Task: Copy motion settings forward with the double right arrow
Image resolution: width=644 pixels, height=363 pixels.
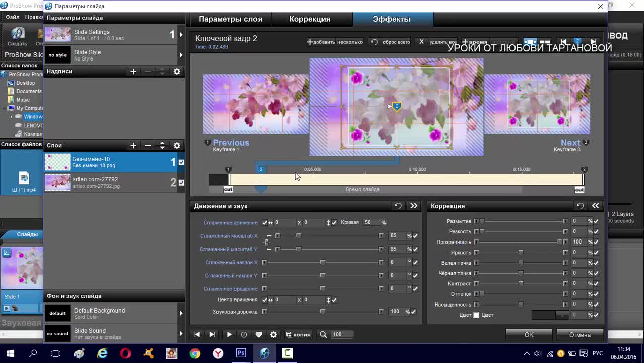Action: [414, 206]
